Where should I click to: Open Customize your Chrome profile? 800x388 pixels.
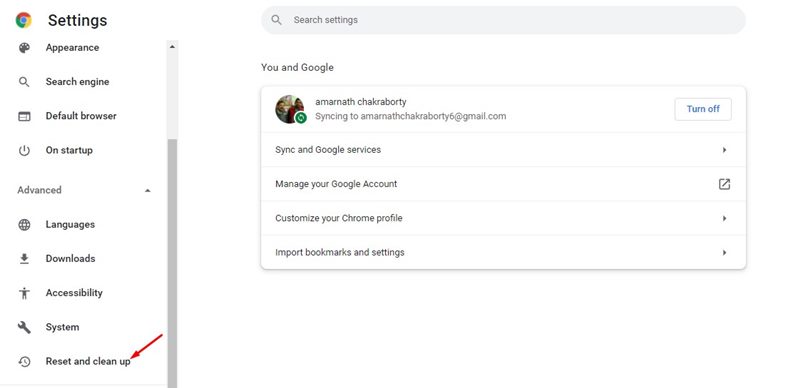click(503, 218)
